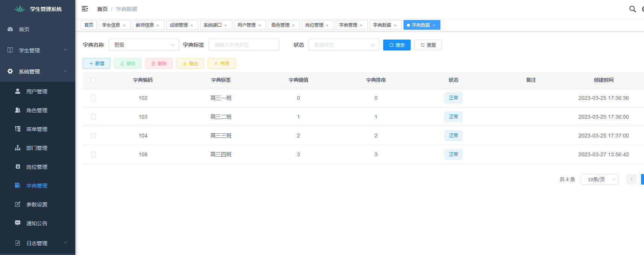Open 部门管理 in the sidebar
The width and height of the screenshot is (644, 255).
(38, 148)
